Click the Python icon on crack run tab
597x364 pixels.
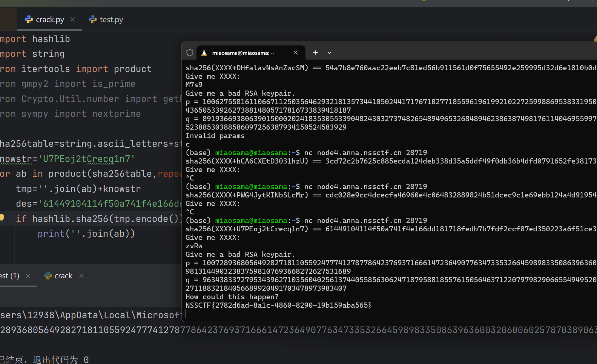(48, 276)
